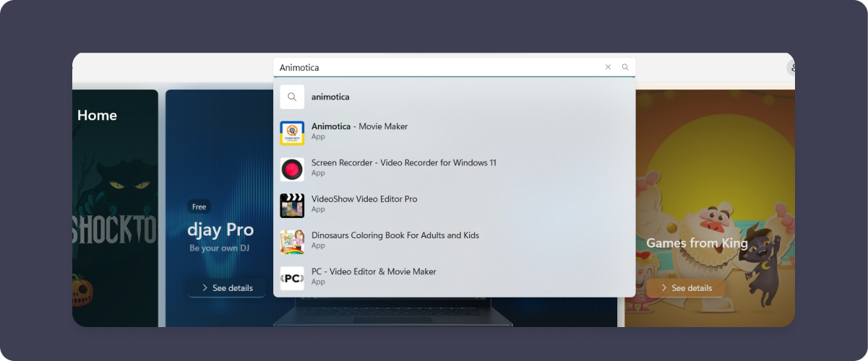Click the magnifier icon beside 'animotica' suggestion
Image resolution: width=868 pixels, height=361 pixels.
[292, 97]
